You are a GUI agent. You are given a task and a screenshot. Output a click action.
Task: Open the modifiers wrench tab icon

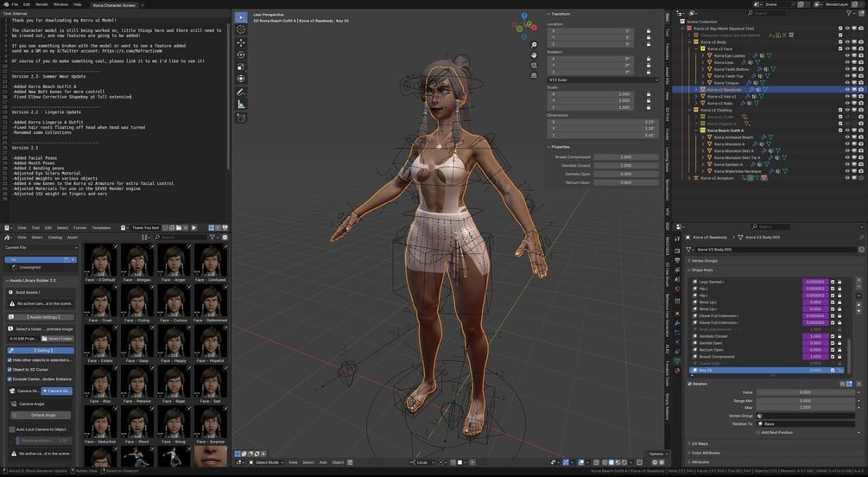tap(677, 323)
